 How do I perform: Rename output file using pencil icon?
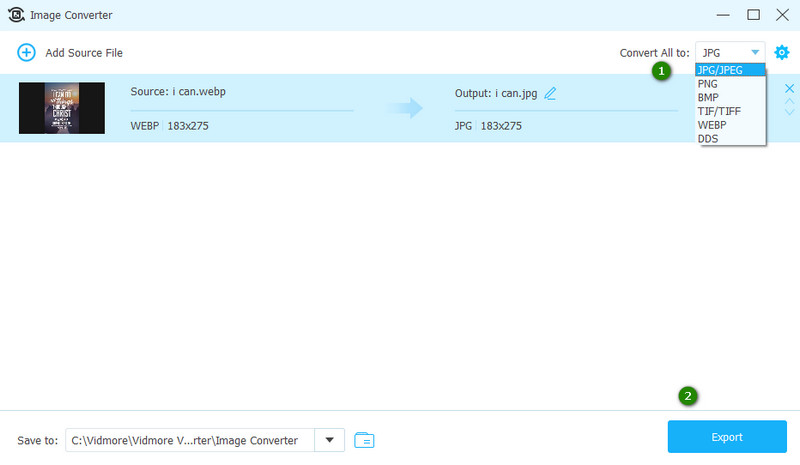pos(550,94)
